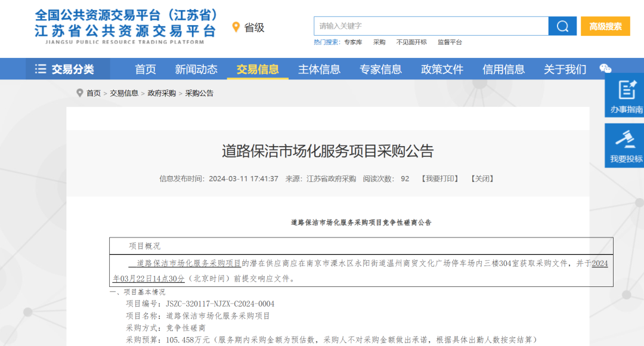
Task: Click the 交易分类 hamburger menu icon
Action: tap(41, 69)
